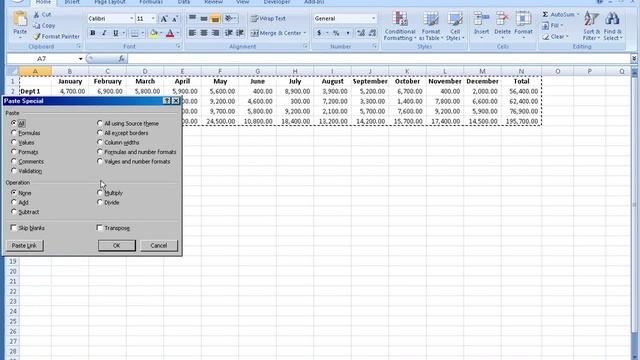Toggle Italic formatting
Screen dimensions: 640x360
[104, 33]
